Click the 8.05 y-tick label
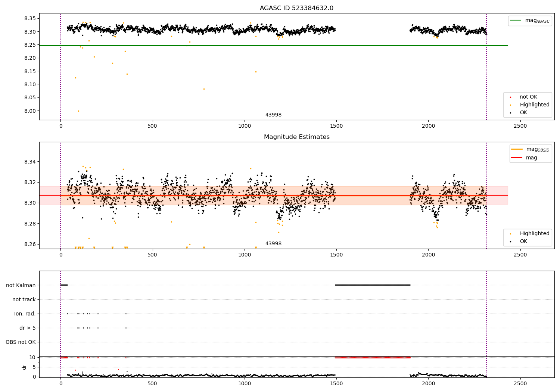This screenshot has width=560, height=392. tap(29, 98)
